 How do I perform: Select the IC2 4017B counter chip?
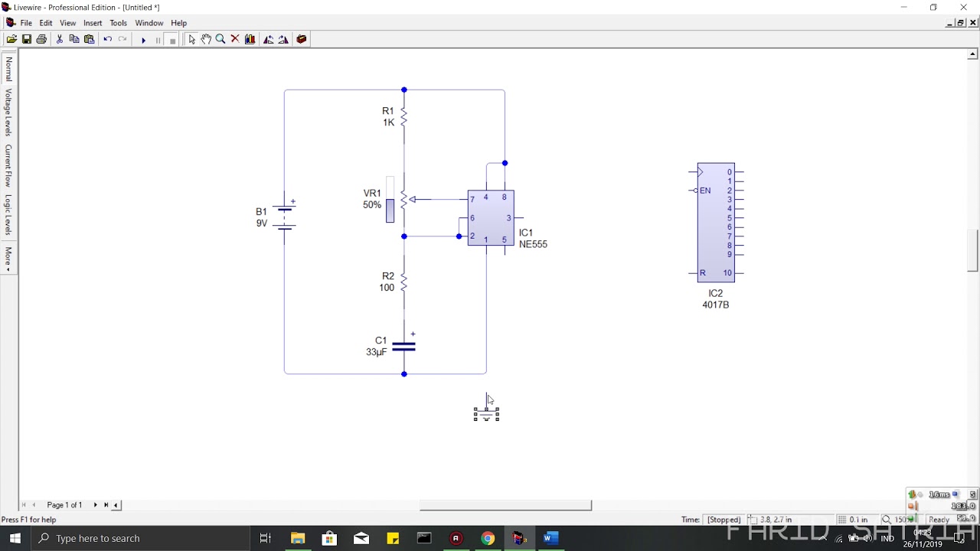pyautogui.click(x=716, y=223)
